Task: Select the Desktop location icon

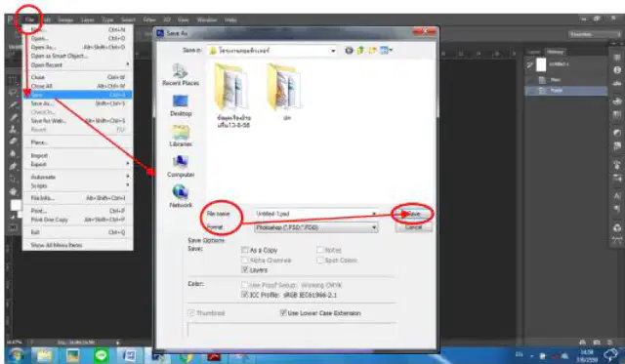Action: pos(181,105)
